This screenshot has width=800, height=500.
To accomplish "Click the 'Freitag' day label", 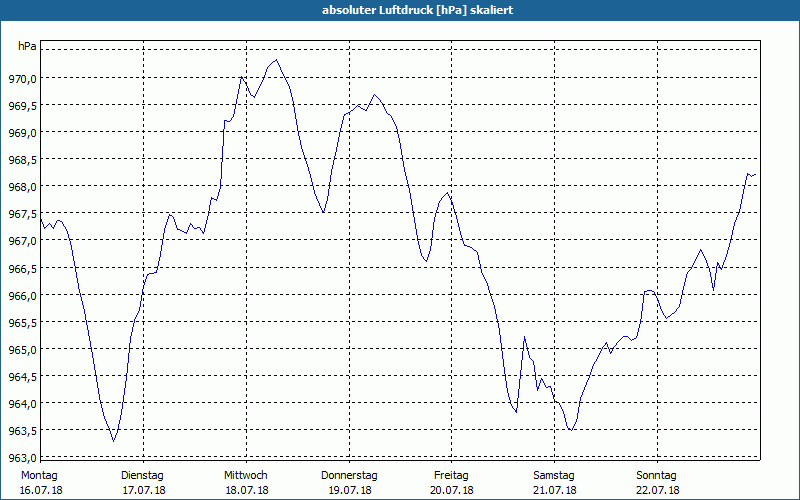I will coord(451,476).
